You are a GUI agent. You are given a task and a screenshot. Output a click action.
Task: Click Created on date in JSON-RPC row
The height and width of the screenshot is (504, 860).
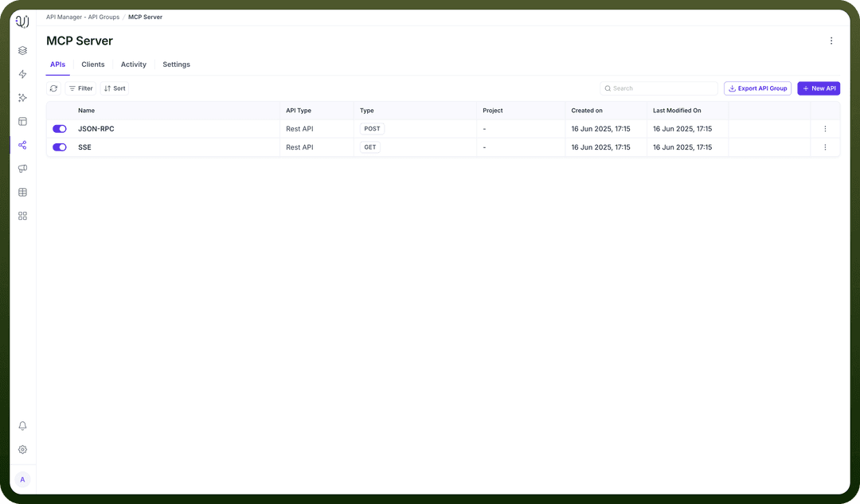coord(600,129)
